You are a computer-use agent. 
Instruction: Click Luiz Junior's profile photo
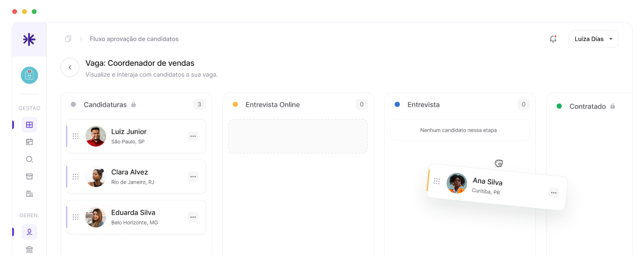coord(96,136)
